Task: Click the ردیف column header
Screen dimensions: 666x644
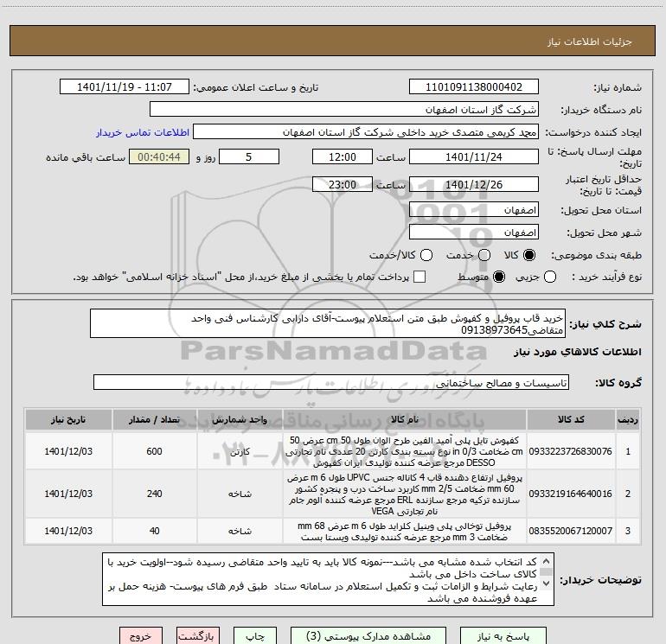Action: pyautogui.click(x=628, y=419)
